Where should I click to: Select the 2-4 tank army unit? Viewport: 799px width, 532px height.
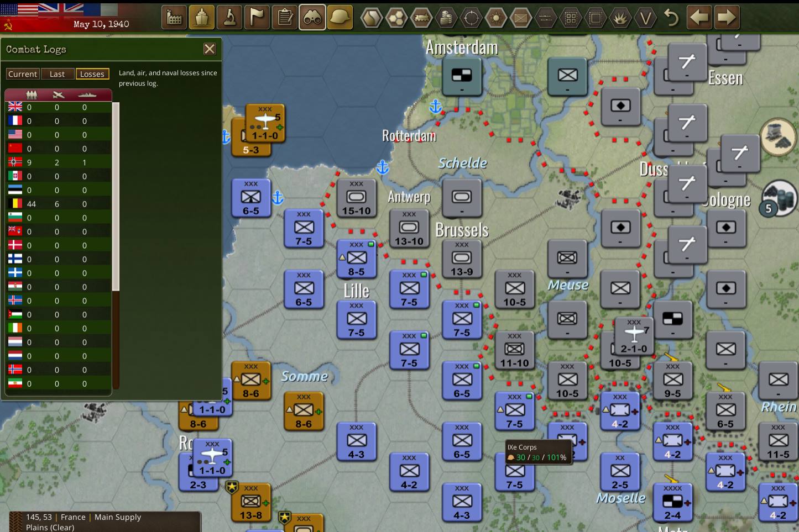click(x=672, y=502)
